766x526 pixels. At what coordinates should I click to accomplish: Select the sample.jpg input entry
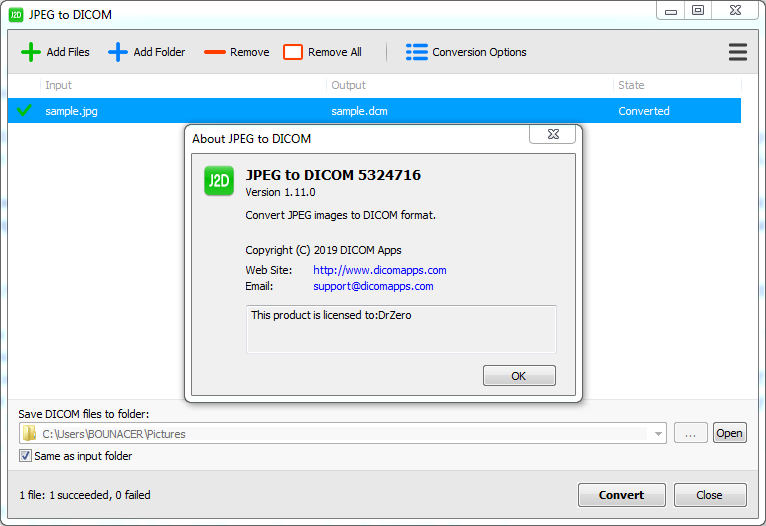point(71,111)
